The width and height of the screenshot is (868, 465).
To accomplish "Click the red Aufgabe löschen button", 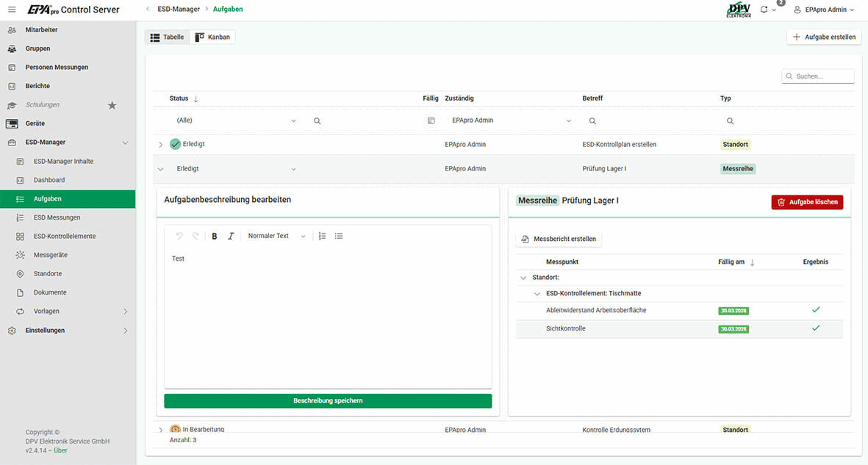I will pyautogui.click(x=807, y=202).
